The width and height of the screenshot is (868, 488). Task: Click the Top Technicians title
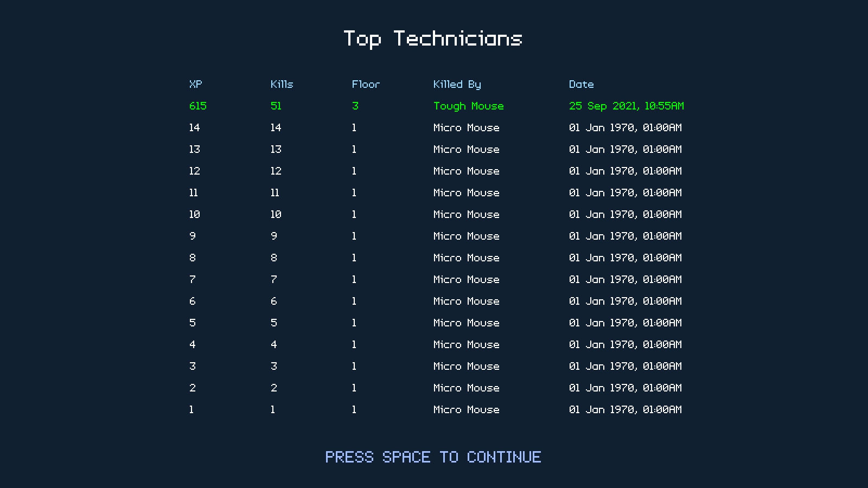(x=433, y=38)
